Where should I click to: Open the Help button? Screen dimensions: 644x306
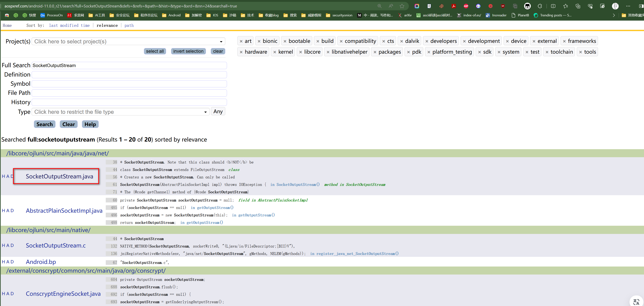tap(90, 124)
